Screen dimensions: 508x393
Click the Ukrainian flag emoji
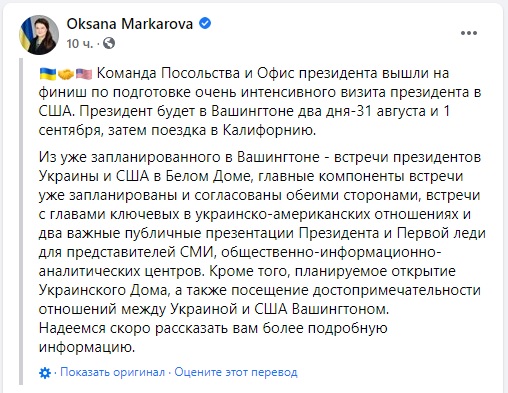[x=48, y=74]
